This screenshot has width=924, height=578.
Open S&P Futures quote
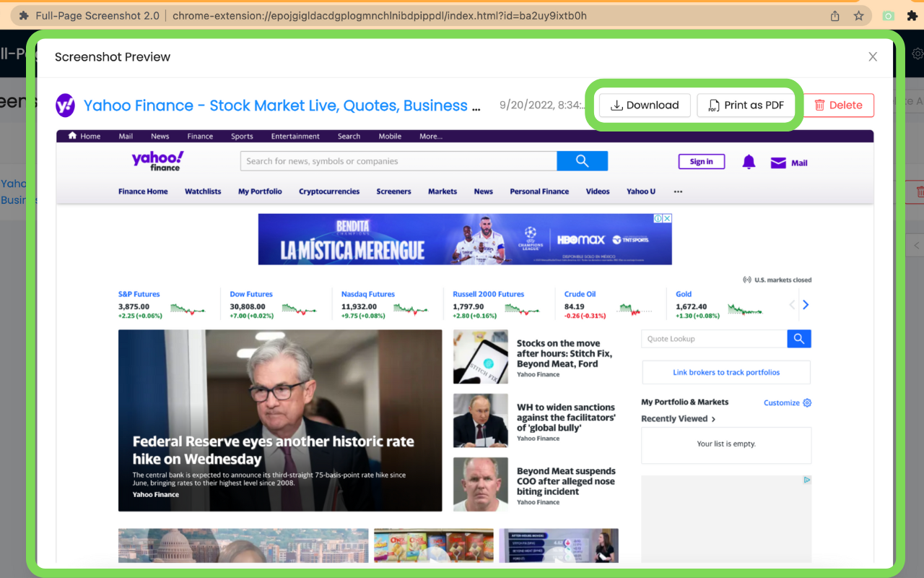[x=139, y=294]
